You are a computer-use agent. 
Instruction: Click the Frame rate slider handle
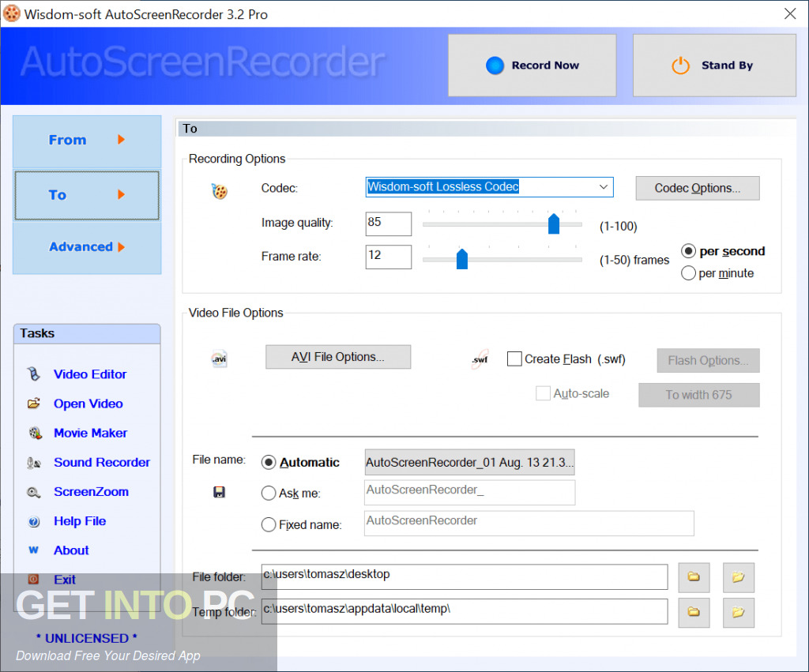pyautogui.click(x=461, y=259)
